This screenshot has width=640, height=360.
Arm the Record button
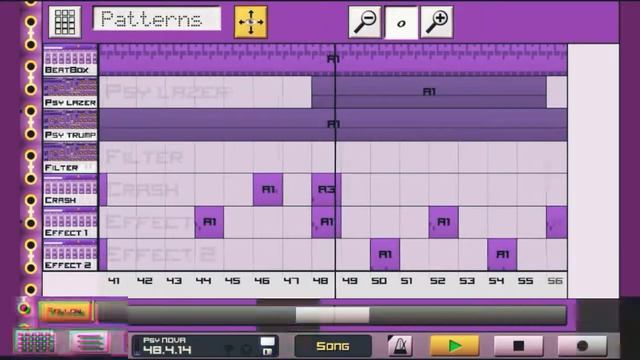[582, 346]
